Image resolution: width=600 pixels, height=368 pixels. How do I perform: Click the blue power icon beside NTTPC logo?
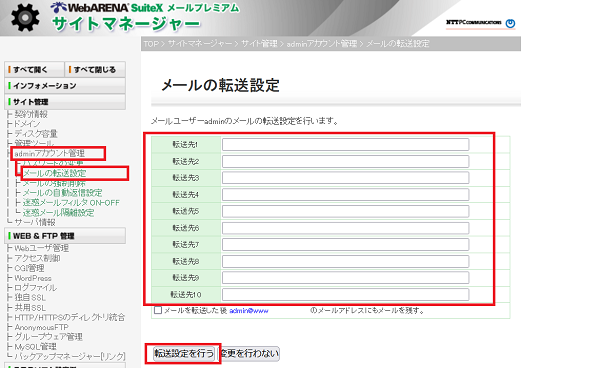point(510,23)
